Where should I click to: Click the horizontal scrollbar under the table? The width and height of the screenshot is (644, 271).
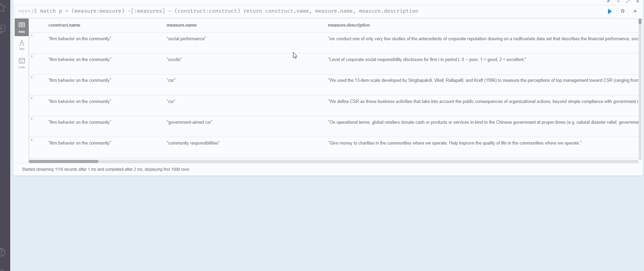tap(64, 161)
